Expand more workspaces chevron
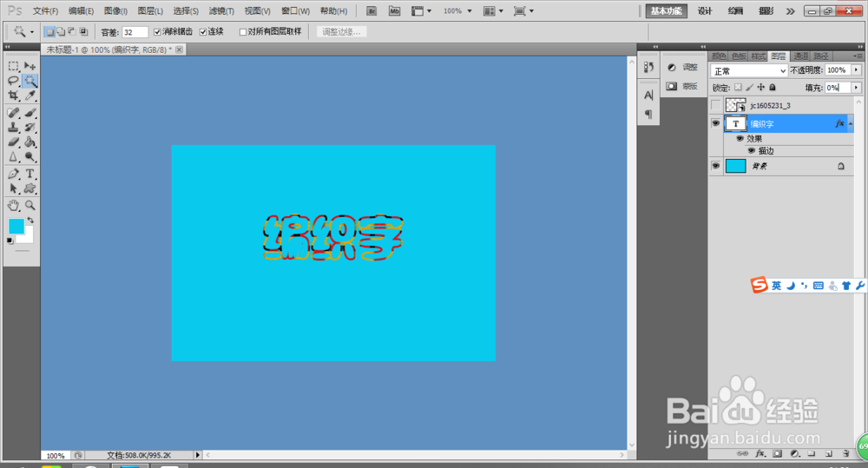868x468 pixels. tap(790, 11)
